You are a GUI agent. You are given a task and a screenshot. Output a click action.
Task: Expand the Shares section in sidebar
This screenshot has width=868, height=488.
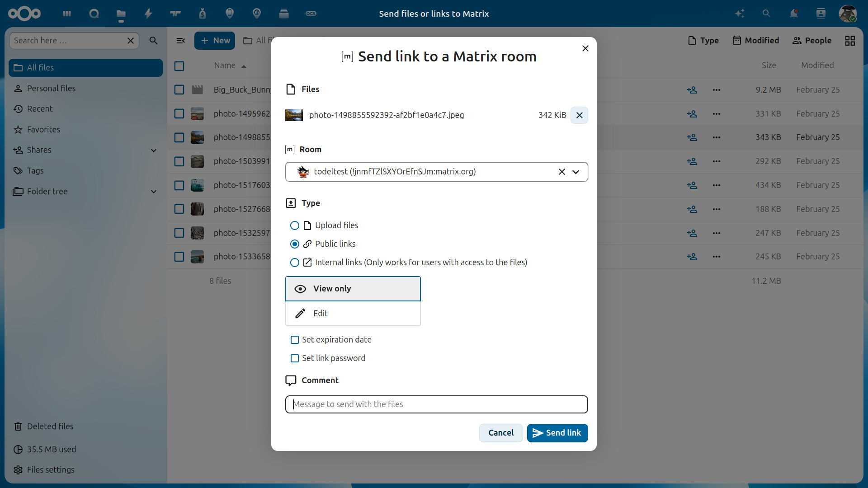click(154, 150)
